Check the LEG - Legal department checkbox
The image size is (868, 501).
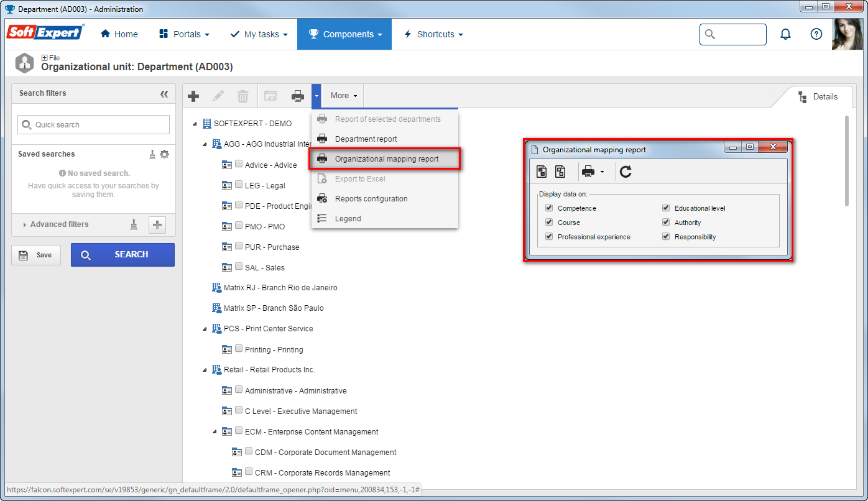[x=239, y=185]
